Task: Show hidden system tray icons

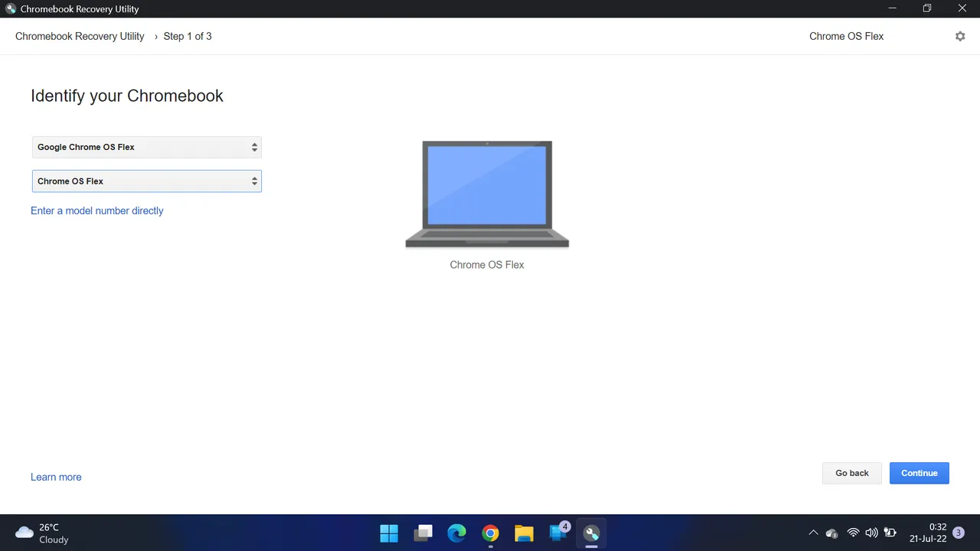Action: [813, 533]
